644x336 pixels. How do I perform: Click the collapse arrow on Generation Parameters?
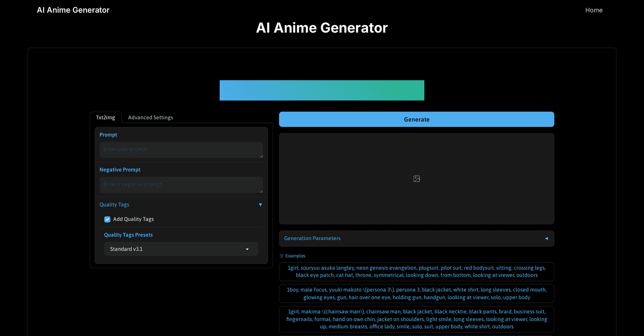coord(546,238)
